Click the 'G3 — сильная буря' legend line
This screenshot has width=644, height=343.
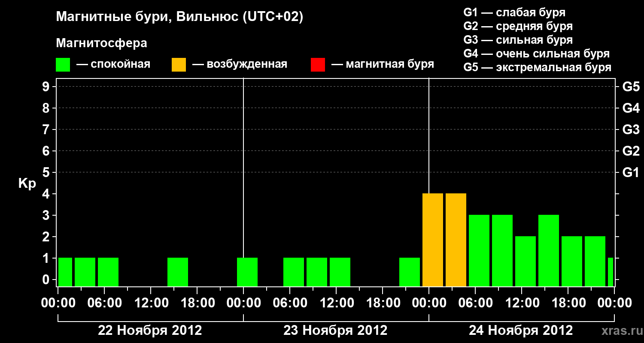tap(518, 40)
